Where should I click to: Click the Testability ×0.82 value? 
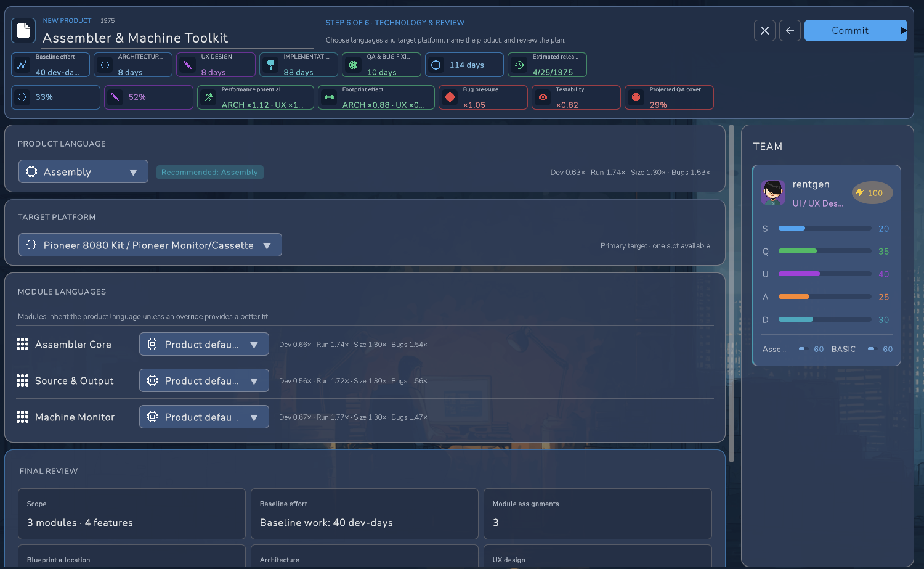[x=567, y=105]
